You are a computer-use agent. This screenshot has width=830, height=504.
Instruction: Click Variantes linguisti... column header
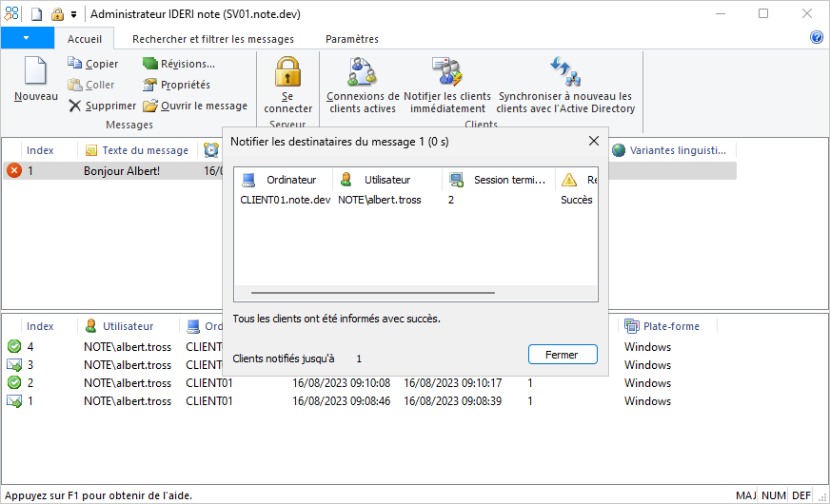coord(672,150)
